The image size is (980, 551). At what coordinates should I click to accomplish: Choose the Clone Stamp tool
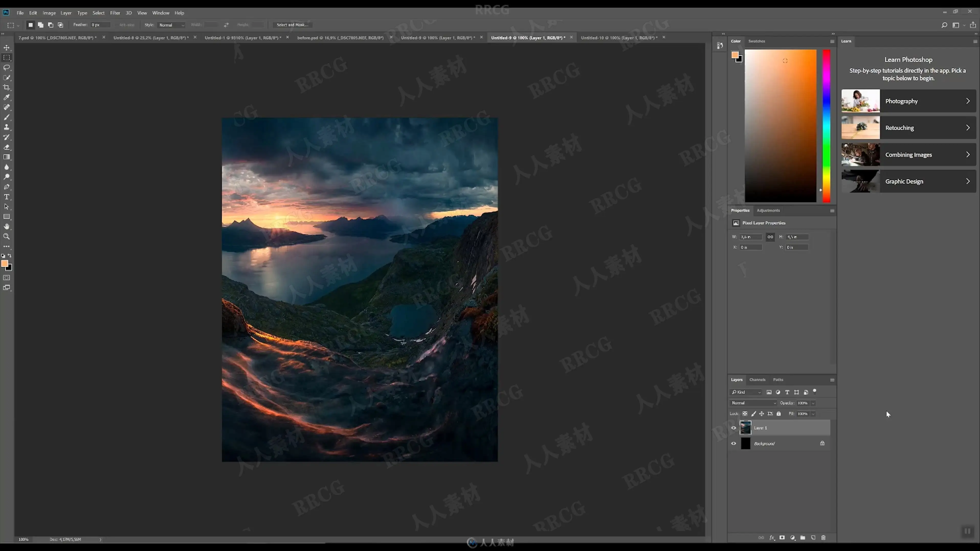[x=6, y=127]
